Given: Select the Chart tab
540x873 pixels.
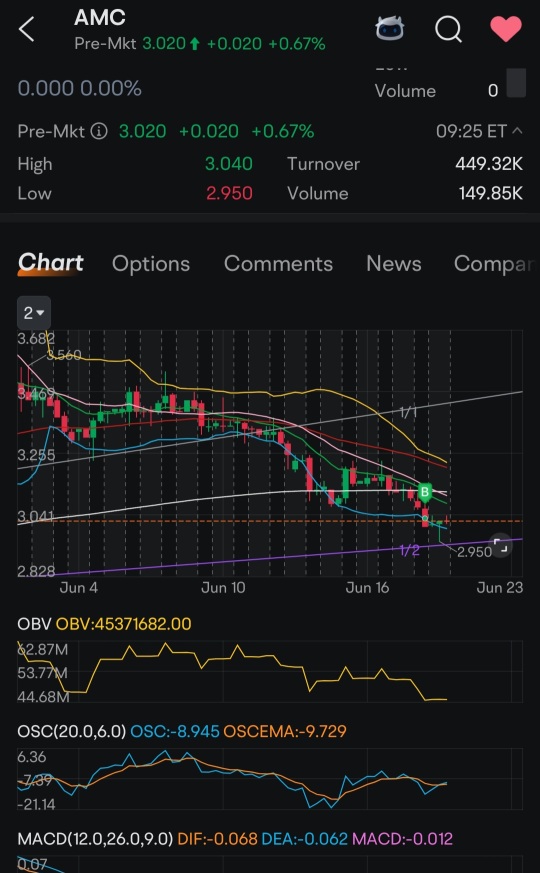Looking at the screenshot, I should 51,263.
